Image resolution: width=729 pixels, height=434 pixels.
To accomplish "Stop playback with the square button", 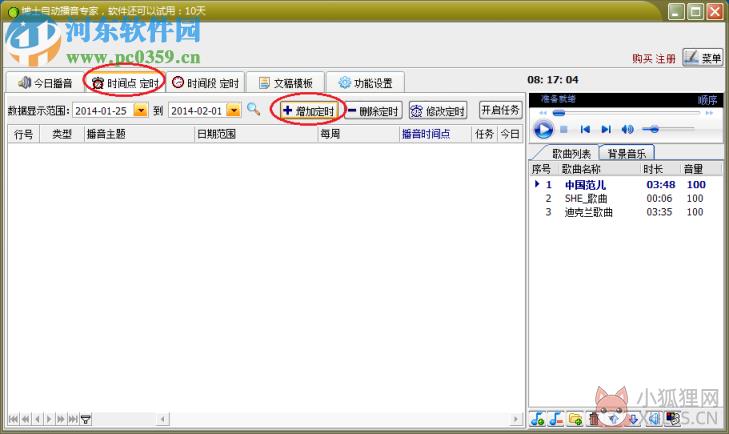I will 563,129.
